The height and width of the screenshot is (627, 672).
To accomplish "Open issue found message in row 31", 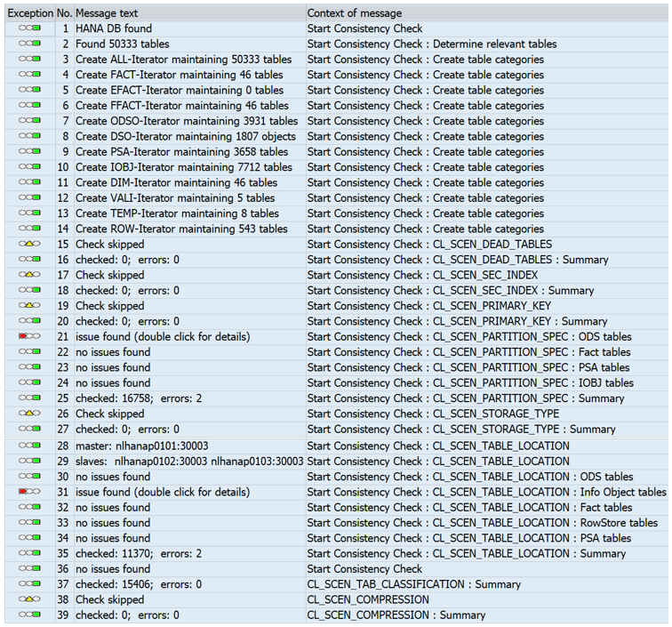I will point(162,492).
